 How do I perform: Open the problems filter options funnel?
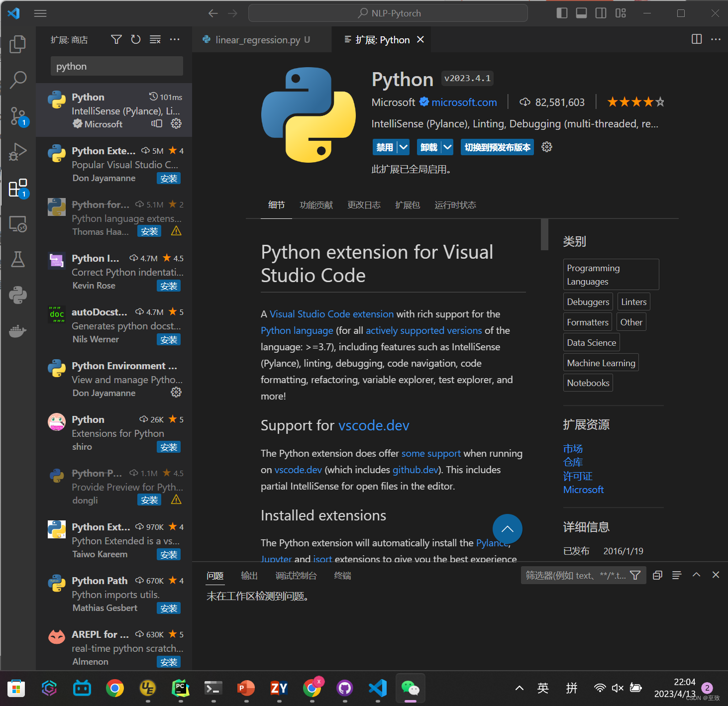(x=635, y=575)
